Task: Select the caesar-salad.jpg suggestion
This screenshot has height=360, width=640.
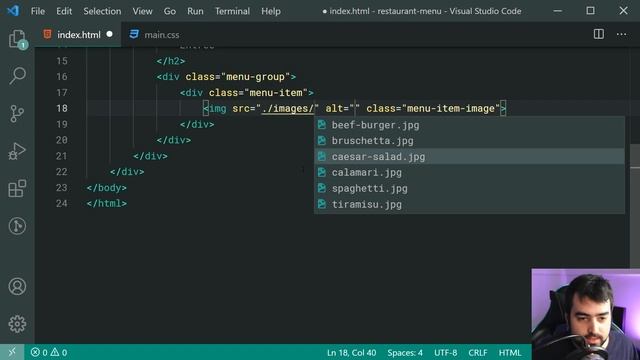Action: pos(469,157)
